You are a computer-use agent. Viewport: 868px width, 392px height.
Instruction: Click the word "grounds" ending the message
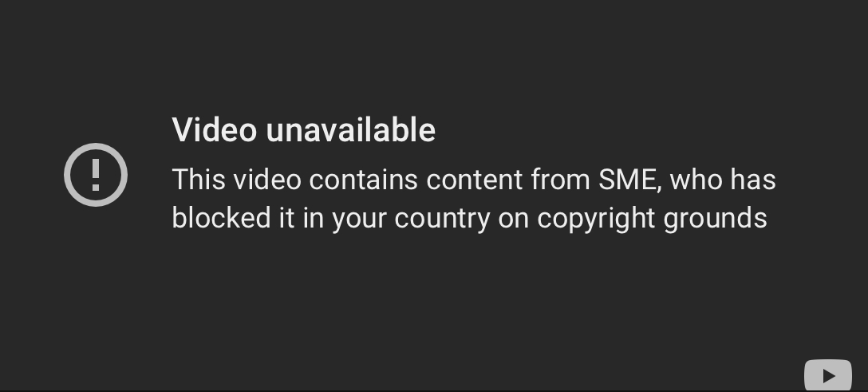(x=715, y=219)
